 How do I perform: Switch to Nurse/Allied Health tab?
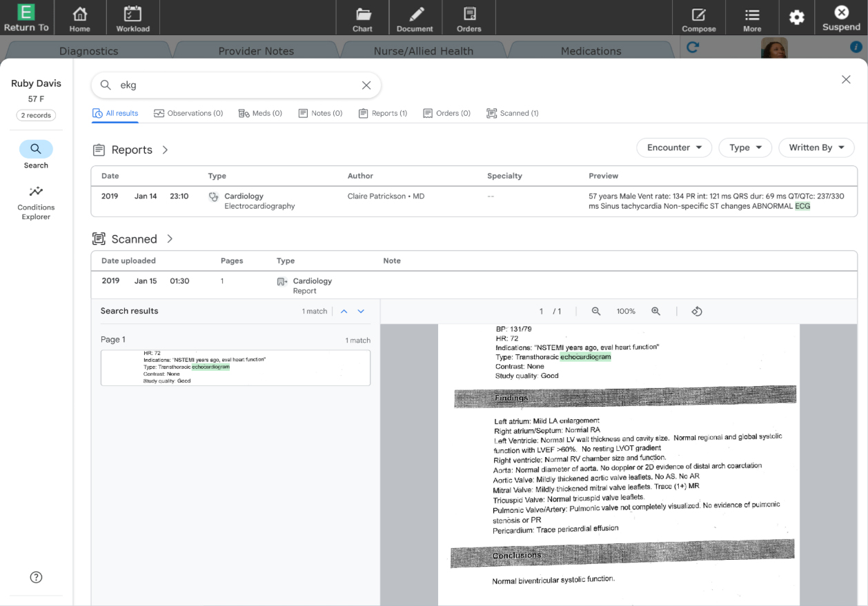(x=424, y=51)
